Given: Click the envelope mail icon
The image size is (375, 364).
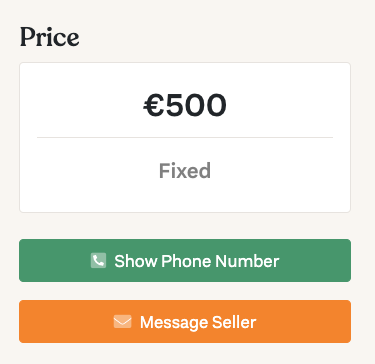Looking at the screenshot, I should 122,322.
